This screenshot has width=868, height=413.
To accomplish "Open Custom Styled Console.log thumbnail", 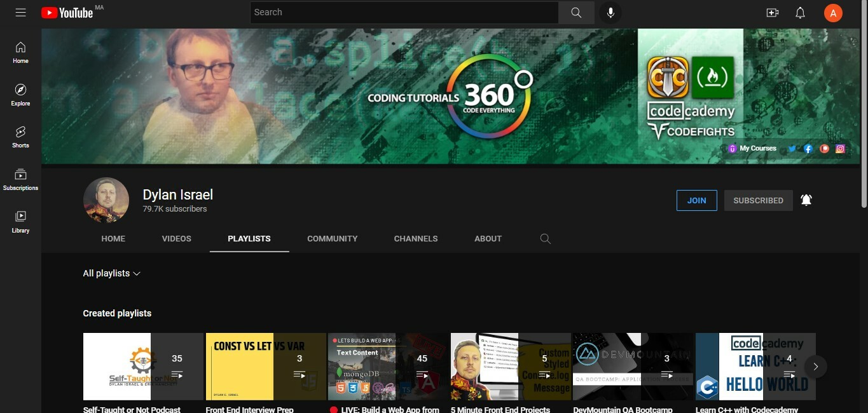I will (511, 367).
